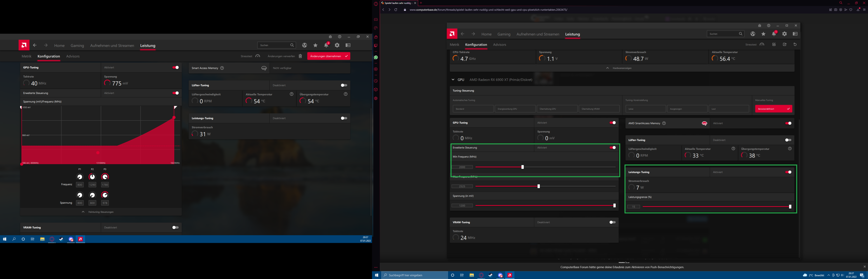Click the Smart Access Memory brain icon

click(264, 68)
